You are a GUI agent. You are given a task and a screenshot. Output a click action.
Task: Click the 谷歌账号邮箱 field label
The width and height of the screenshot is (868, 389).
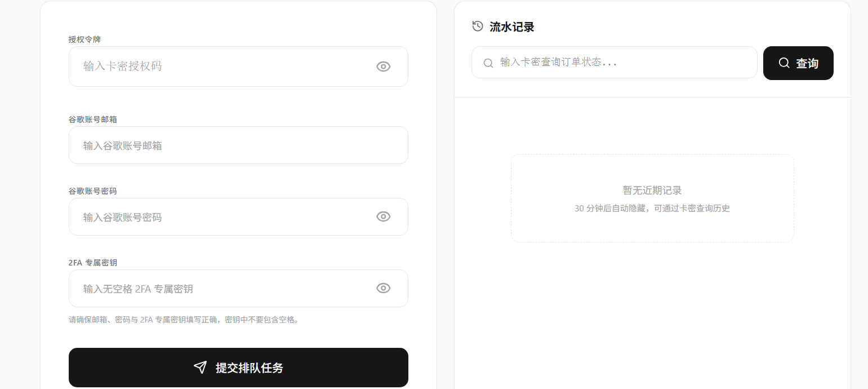click(x=92, y=120)
